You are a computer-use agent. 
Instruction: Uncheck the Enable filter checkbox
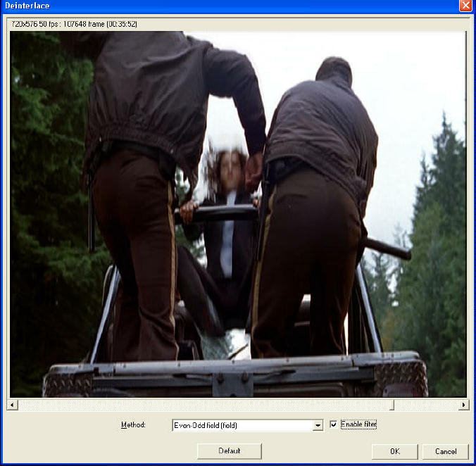(333, 424)
